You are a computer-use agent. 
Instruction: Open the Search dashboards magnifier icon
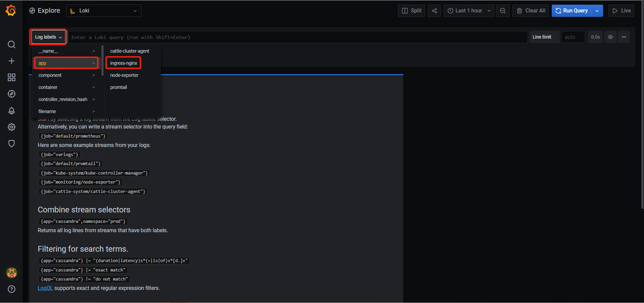(11, 45)
